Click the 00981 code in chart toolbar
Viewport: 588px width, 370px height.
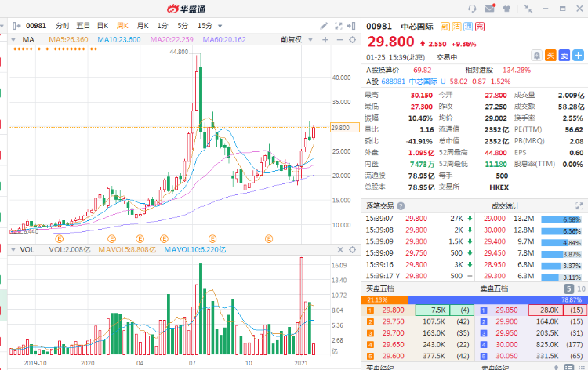point(36,26)
